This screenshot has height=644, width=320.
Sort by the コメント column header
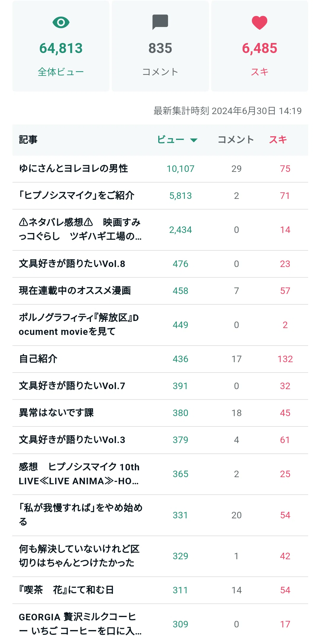(236, 140)
